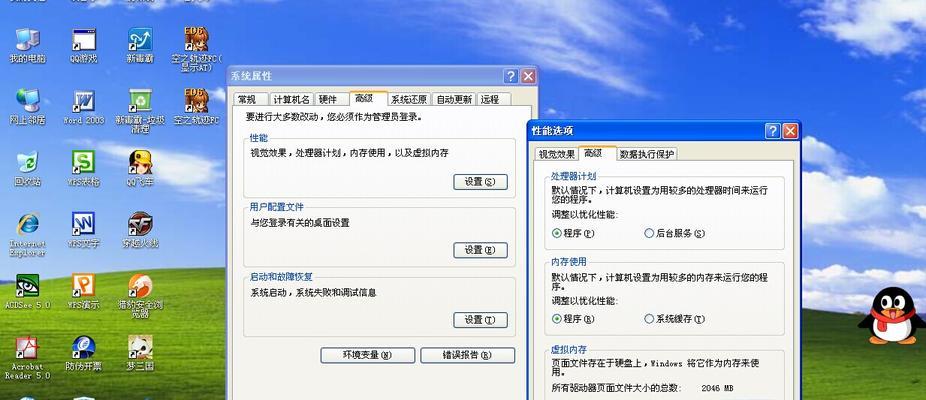Open the 猎豹安全浏览器 desktop shortcut
Screen dimensions: 926x400
click(x=140, y=295)
